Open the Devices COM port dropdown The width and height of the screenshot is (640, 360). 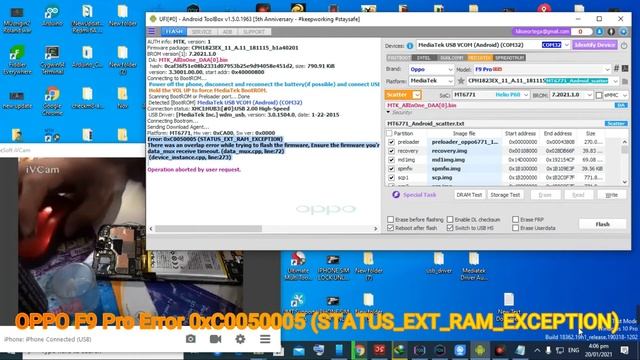567,45
